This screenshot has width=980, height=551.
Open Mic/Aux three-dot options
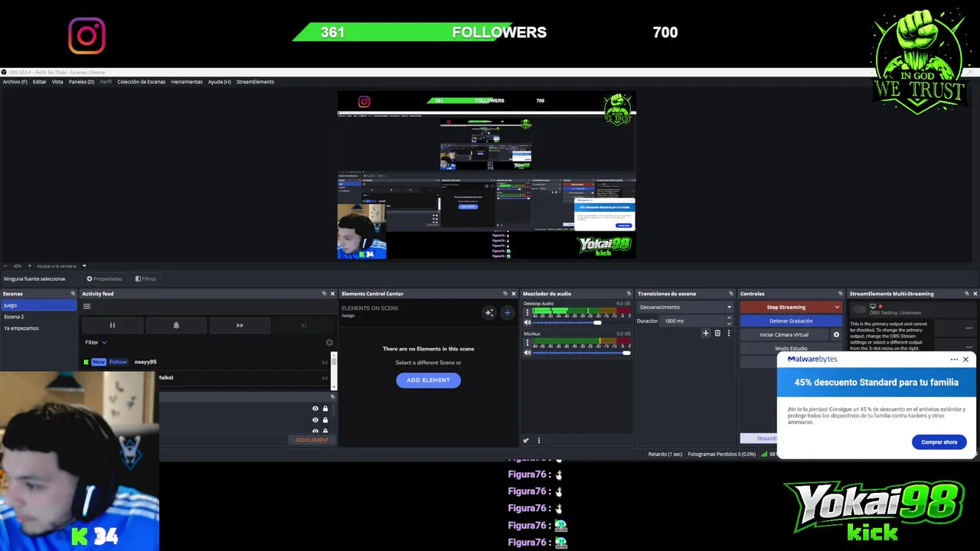(x=527, y=344)
